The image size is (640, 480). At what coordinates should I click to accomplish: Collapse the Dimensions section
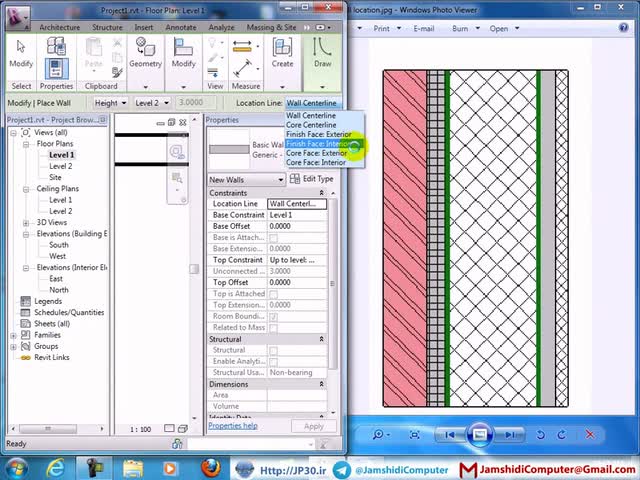(321, 384)
